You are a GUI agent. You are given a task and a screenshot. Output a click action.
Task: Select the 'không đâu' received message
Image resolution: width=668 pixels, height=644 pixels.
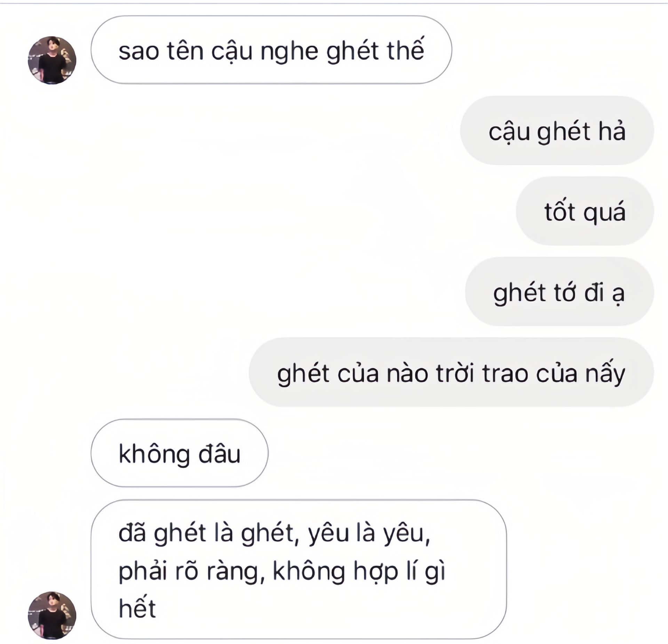click(180, 453)
